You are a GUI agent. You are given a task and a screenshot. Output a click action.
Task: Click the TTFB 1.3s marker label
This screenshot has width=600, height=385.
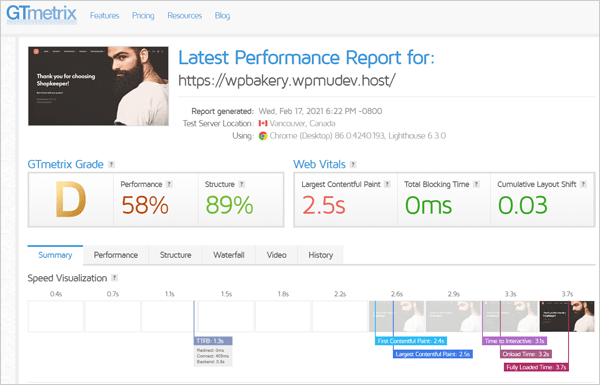213,341
